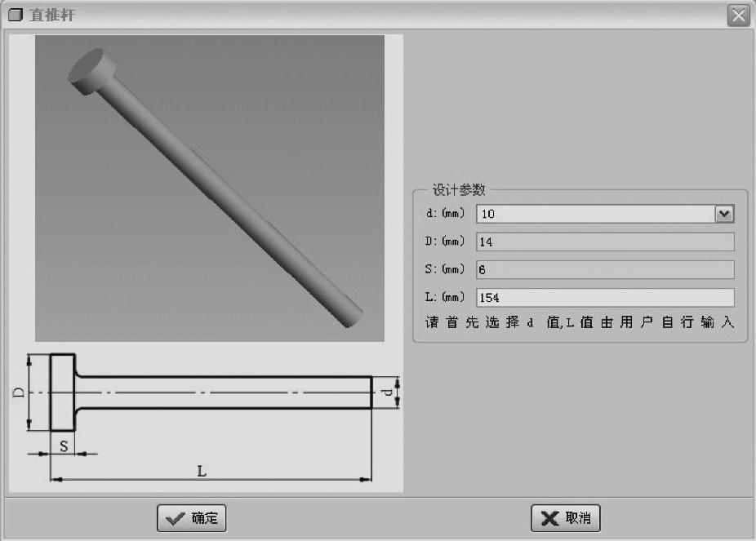
Task: Click the L dimension label in drawing
Action: coord(202,471)
